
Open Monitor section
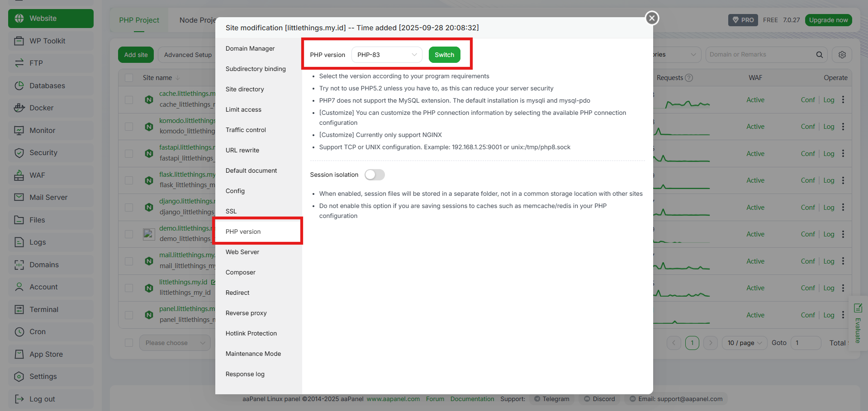pyautogui.click(x=51, y=131)
